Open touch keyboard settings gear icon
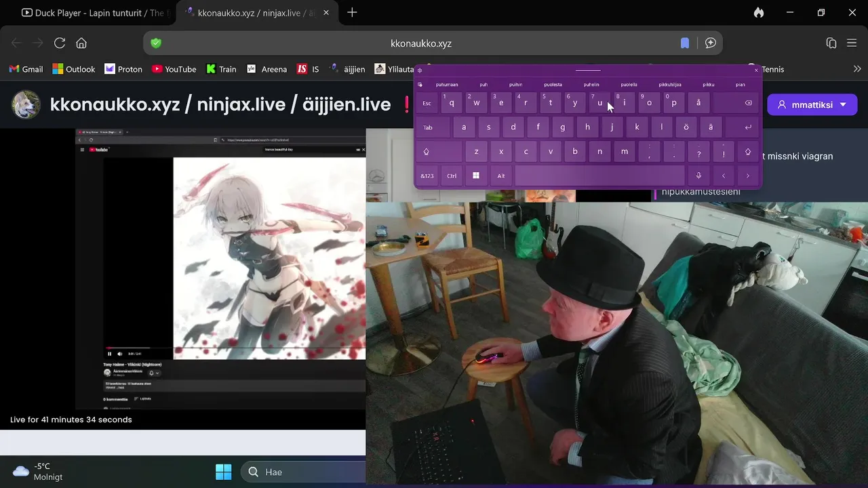This screenshot has width=868, height=488. pyautogui.click(x=420, y=70)
